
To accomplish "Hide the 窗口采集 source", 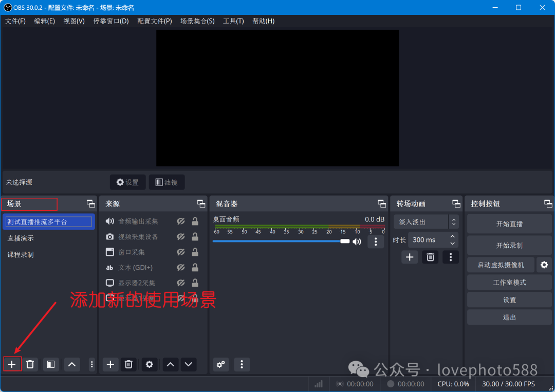I will pyautogui.click(x=180, y=252).
